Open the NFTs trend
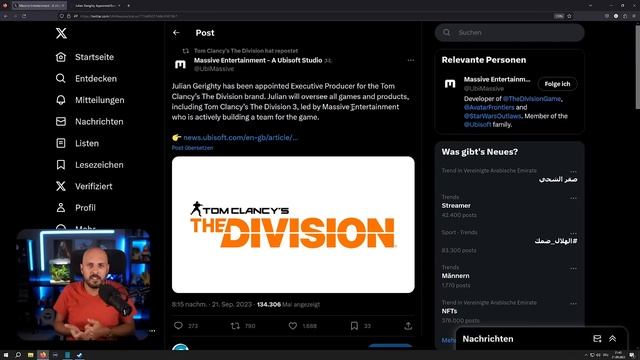Viewport: 640px width, 360px height. (449, 311)
